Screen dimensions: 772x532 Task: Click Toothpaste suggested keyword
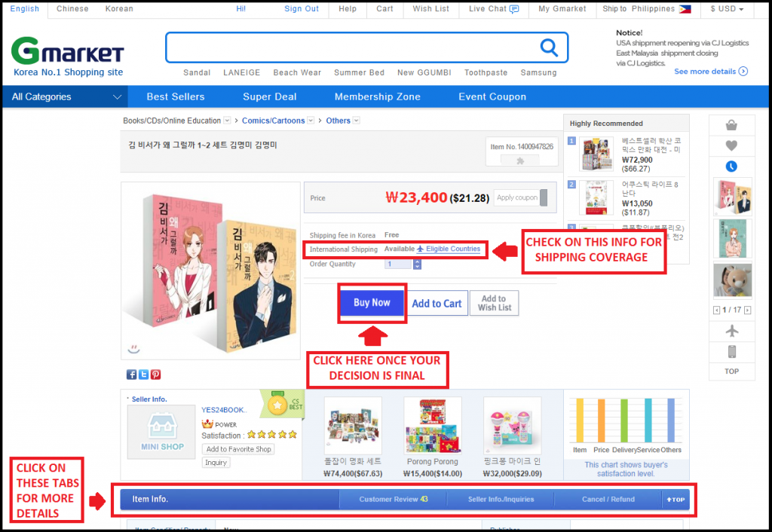tap(486, 72)
